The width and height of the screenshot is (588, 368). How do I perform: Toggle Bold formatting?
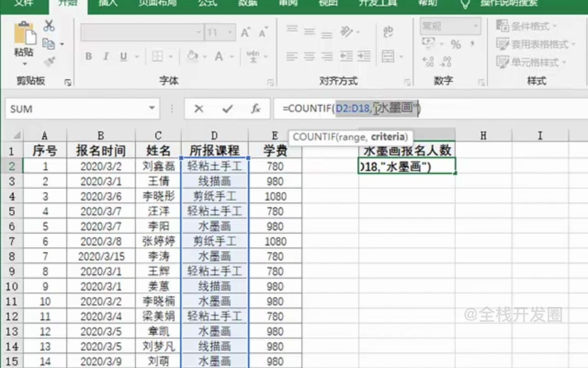pos(88,56)
